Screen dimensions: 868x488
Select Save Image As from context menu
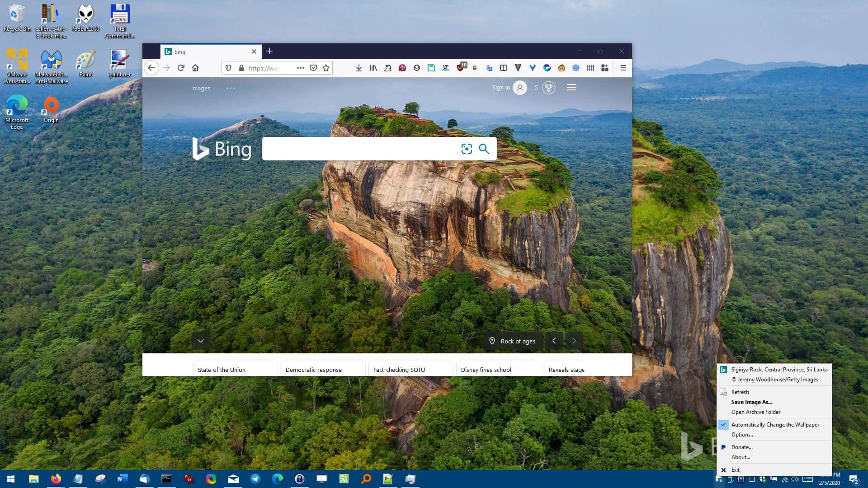(751, 402)
